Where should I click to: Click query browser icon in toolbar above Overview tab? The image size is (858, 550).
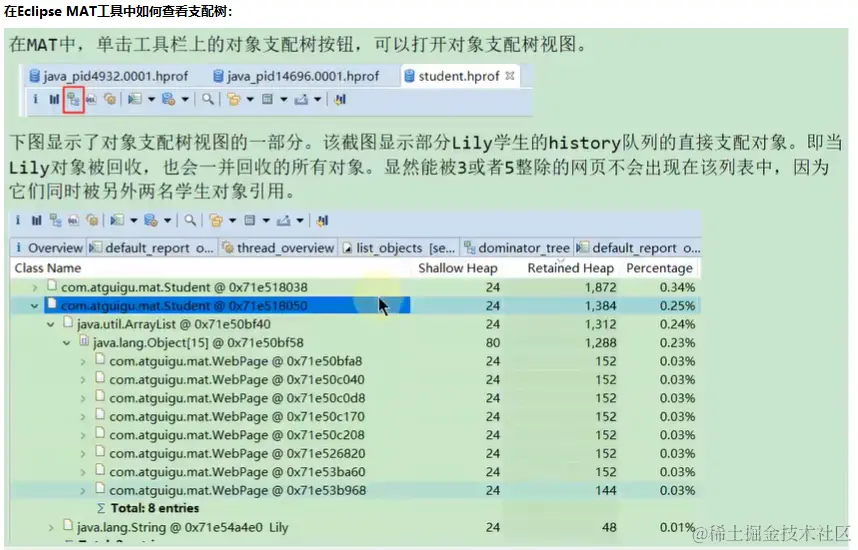pos(150,221)
